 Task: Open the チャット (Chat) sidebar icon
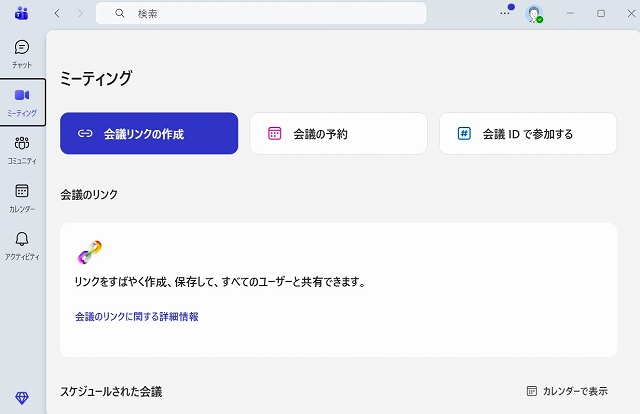pyautogui.click(x=22, y=53)
